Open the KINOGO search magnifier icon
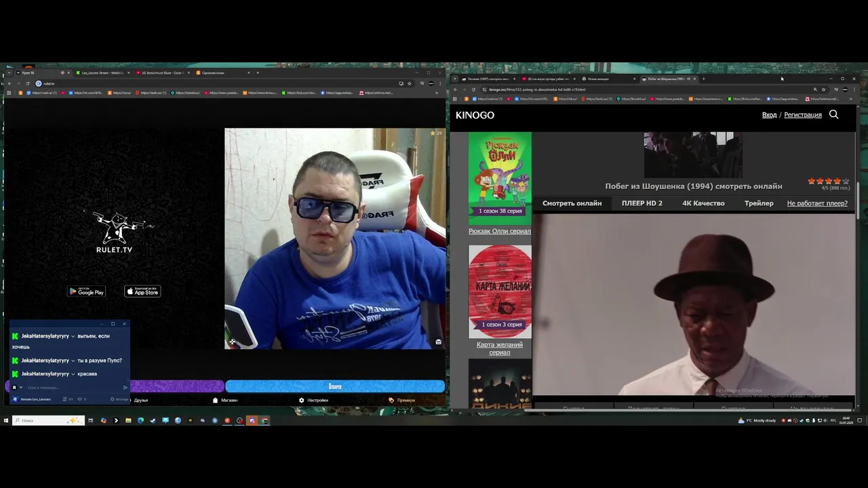The width and height of the screenshot is (868, 488). [x=834, y=115]
